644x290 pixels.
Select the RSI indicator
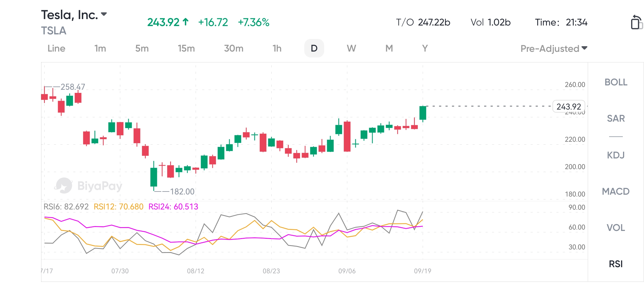click(616, 264)
